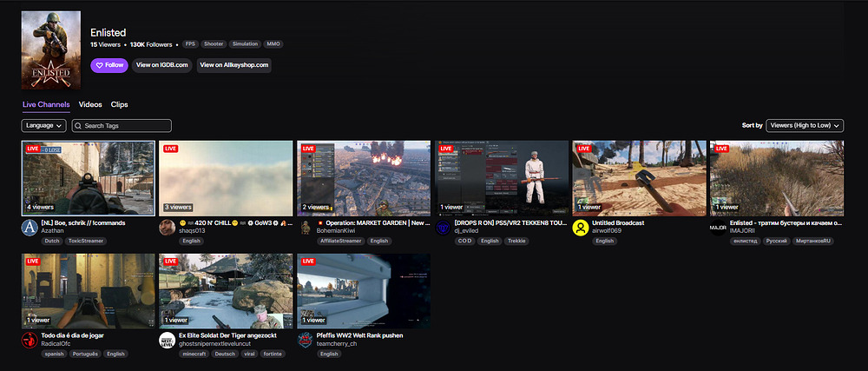The width and height of the screenshot is (868, 371).
Task: Open BohemianKiwi's Market Garden stream thumbnail
Action: [x=364, y=178]
